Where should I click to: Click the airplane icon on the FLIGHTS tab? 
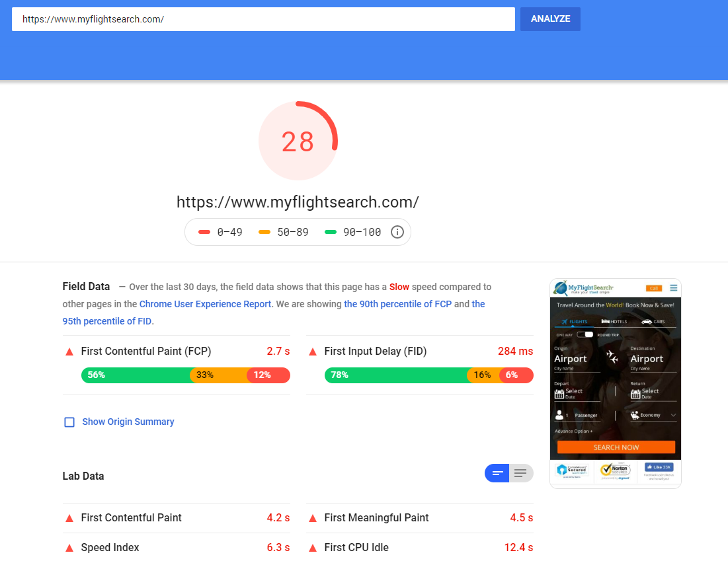point(563,321)
